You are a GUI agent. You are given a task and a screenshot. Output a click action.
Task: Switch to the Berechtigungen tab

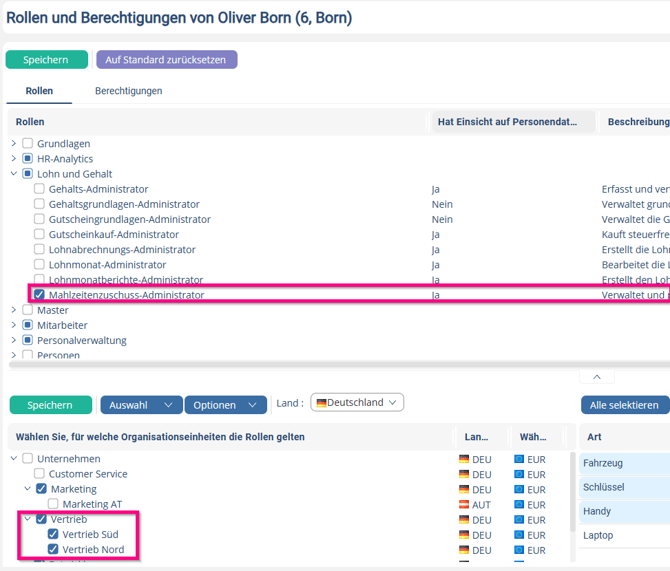[x=128, y=91]
